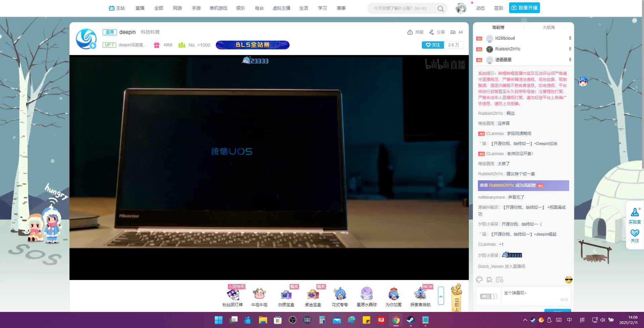Image resolution: width=644 pixels, height=328 pixels.
Task: Open 娱乐 in the navigation bar
Action: click(x=241, y=8)
